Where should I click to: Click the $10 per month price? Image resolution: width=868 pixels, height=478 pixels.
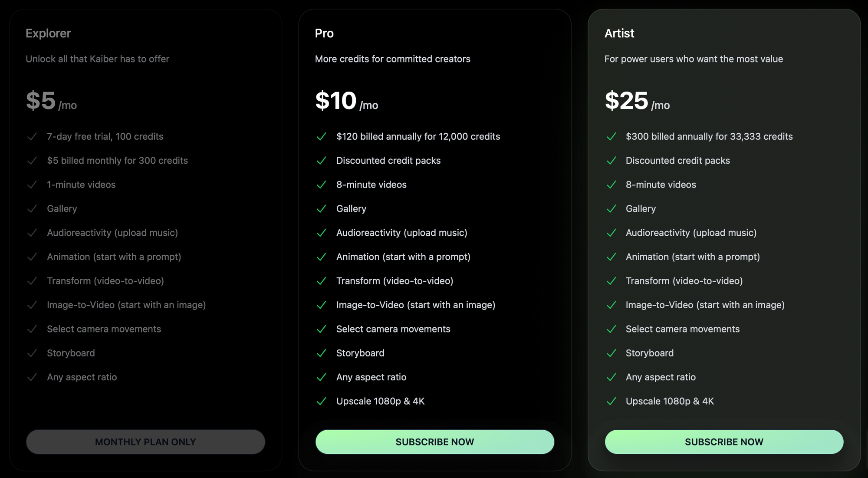pyautogui.click(x=346, y=101)
